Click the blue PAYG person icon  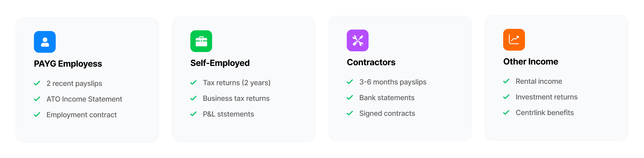click(x=45, y=42)
